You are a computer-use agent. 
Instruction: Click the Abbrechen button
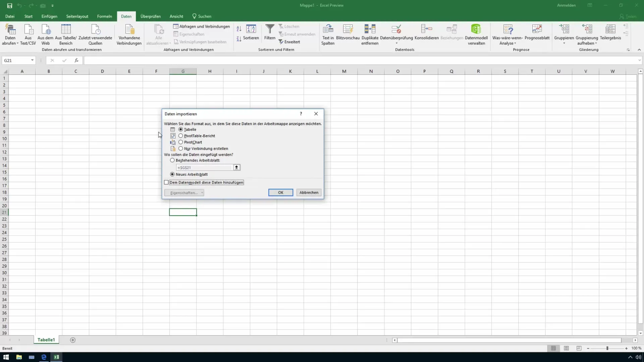click(309, 192)
